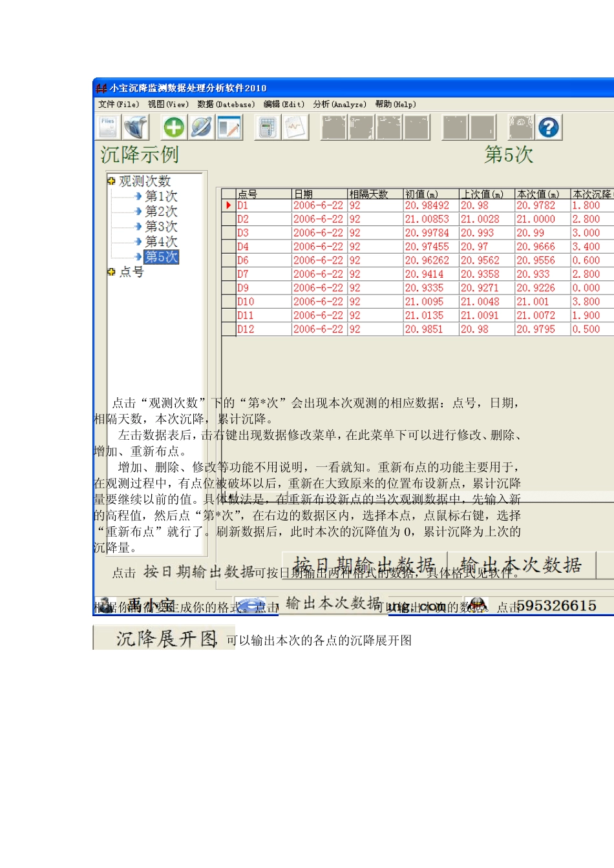The image size is (614, 868).
Task: Select point cell D6
Action: 264,260
